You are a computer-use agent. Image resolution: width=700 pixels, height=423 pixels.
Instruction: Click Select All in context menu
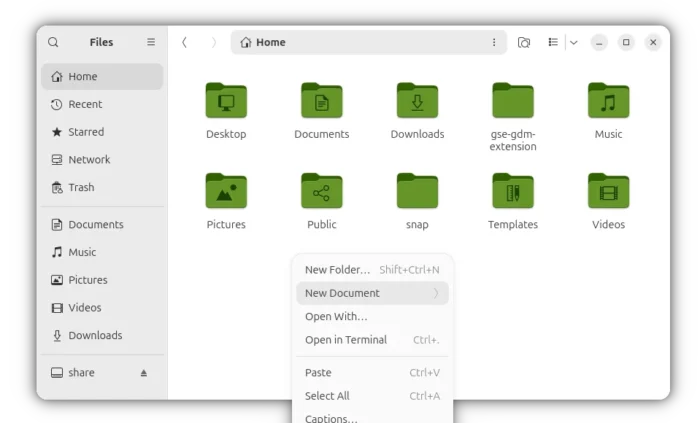[x=327, y=396]
